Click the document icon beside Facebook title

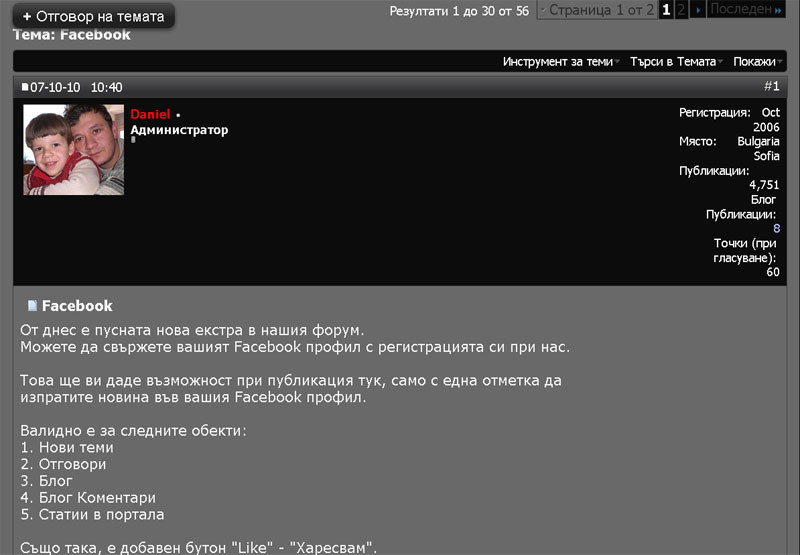[x=32, y=306]
